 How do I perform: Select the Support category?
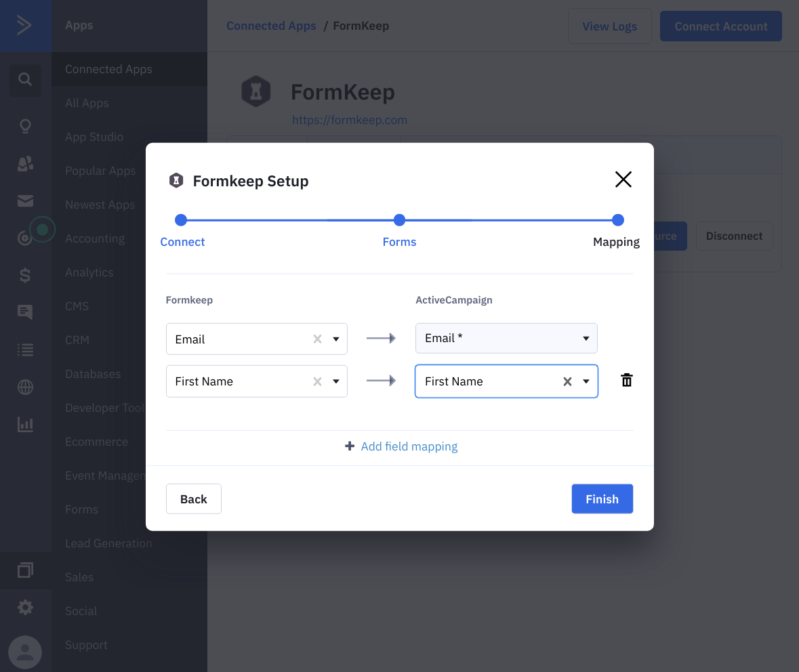pos(86,645)
